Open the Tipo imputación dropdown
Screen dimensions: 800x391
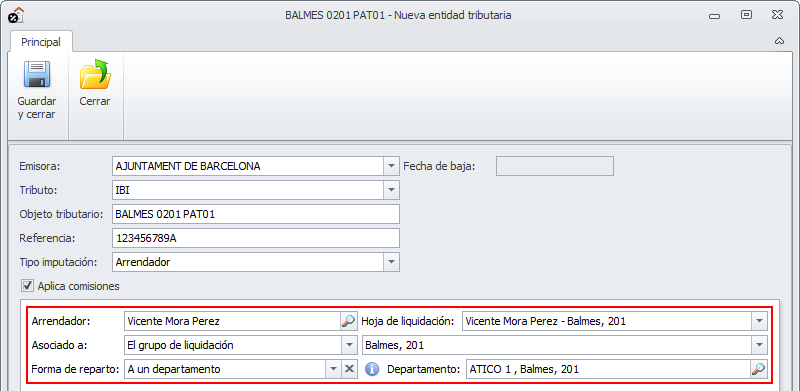(x=391, y=262)
